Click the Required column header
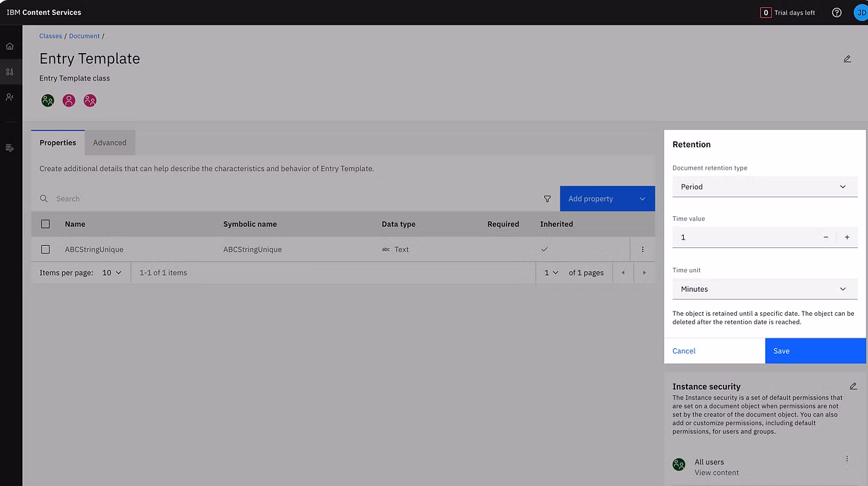The image size is (868, 486). pyautogui.click(x=503, y=224)
